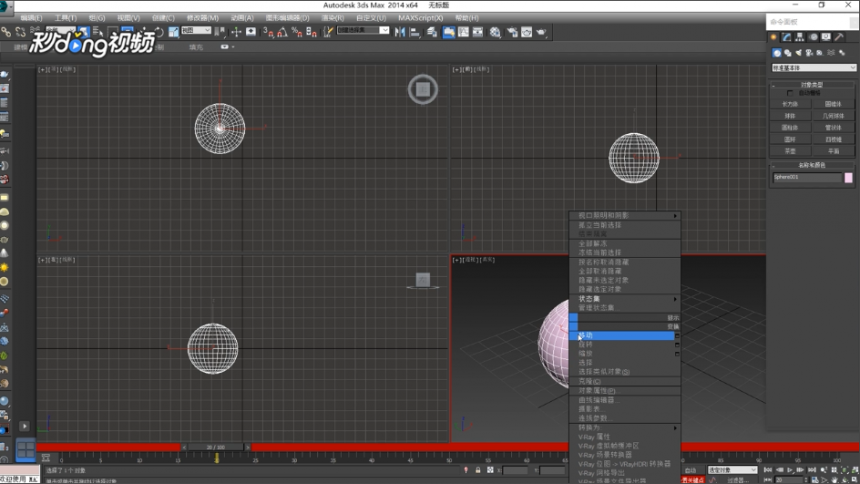Collapse the 对象类型 rollout

(x=812, y=85)
